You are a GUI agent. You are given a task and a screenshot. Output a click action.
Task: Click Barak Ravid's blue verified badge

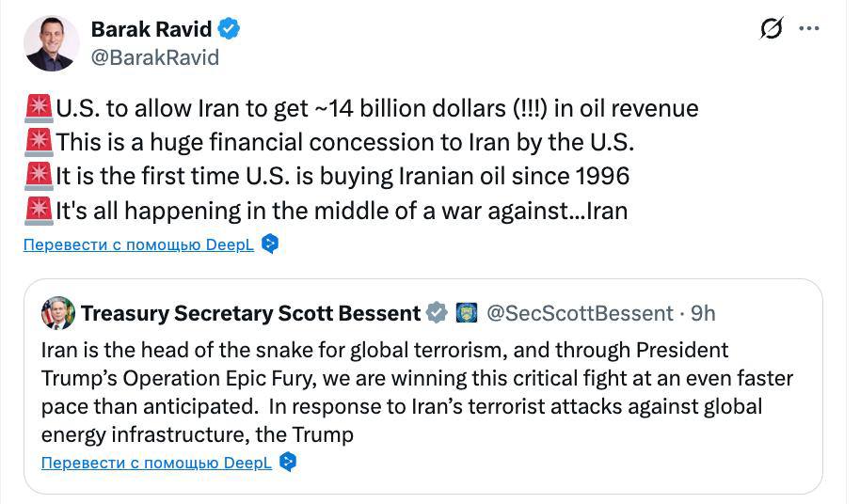tap(229, 29)
